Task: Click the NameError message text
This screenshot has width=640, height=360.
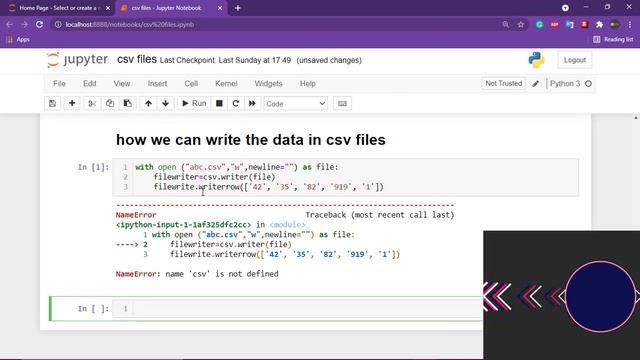Action: pyautogui.click(x=197, y=274)
